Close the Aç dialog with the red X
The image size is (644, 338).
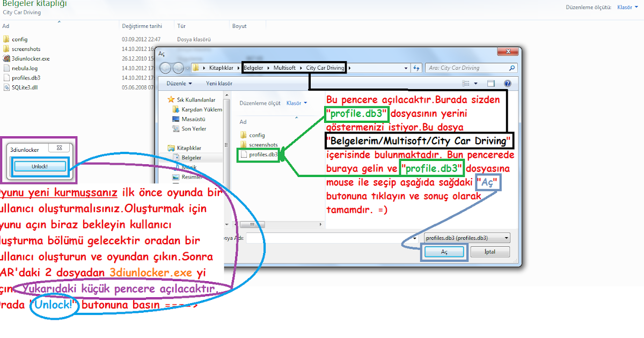(x=507, y=52)
